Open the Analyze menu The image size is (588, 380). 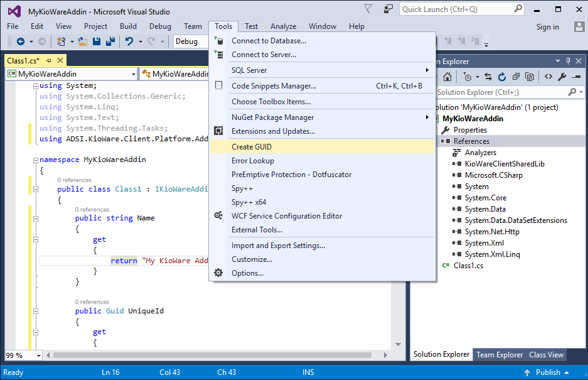284,26
